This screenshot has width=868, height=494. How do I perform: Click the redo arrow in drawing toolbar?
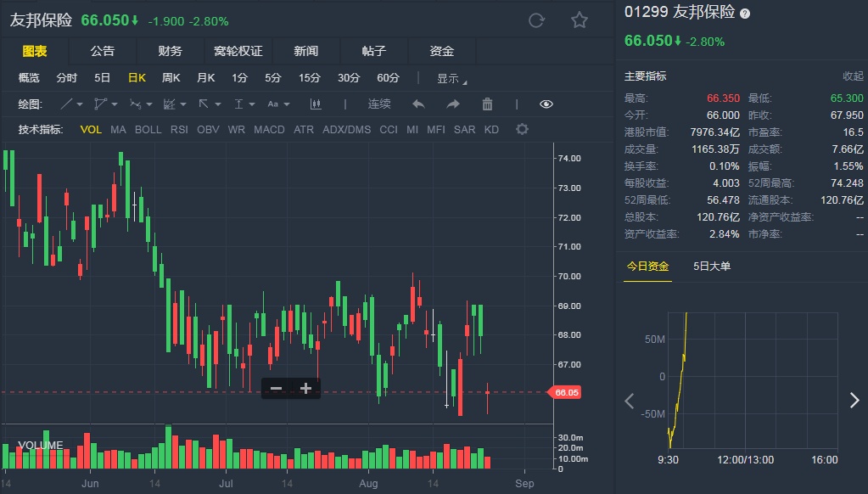[x=453, y=104]
